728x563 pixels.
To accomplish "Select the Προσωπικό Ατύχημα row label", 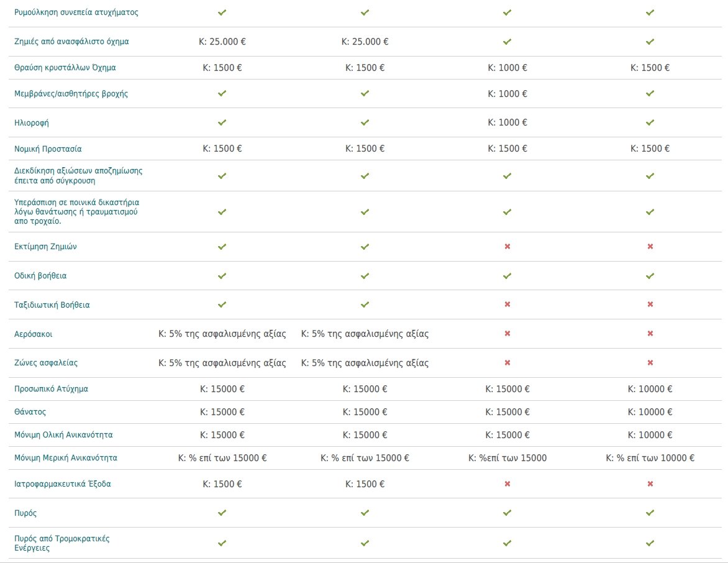I will point(51,389).
